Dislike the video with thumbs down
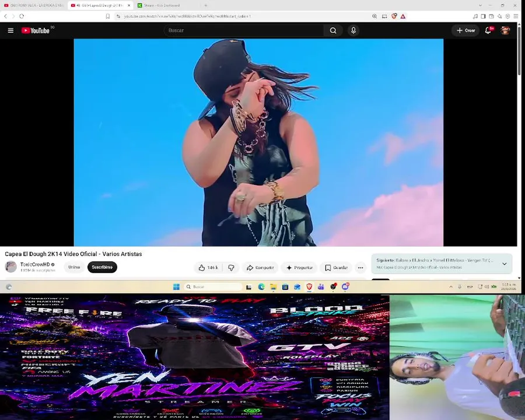This screenshot has height=420, width=525. coord(231,268)
